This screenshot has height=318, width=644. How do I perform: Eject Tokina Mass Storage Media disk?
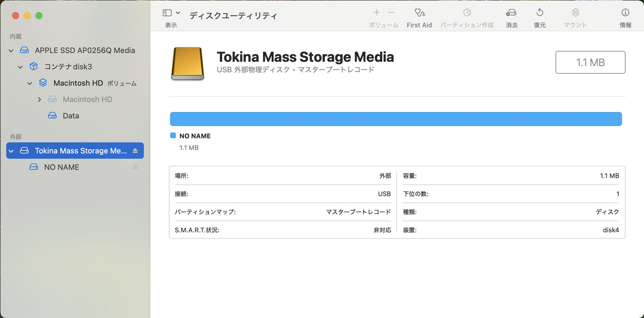(135, 151)
